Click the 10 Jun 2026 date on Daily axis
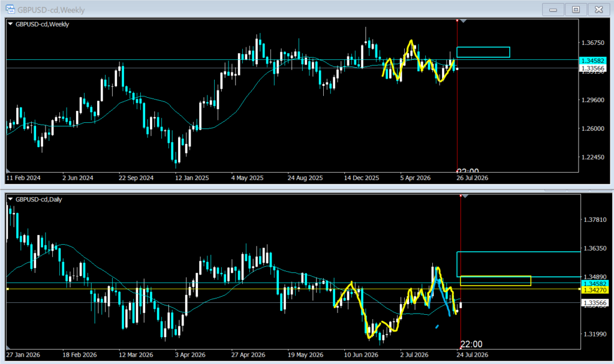 pyautogui.click(x=361, y=355)
